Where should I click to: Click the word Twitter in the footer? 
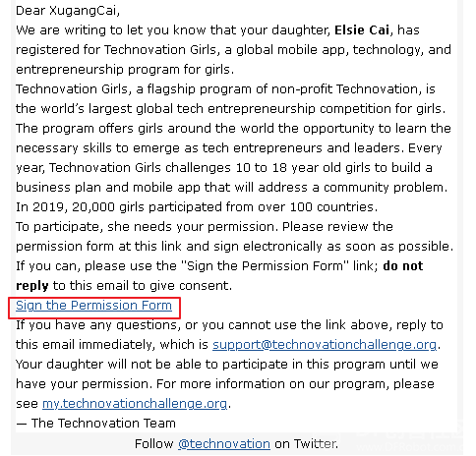(316, 444)
